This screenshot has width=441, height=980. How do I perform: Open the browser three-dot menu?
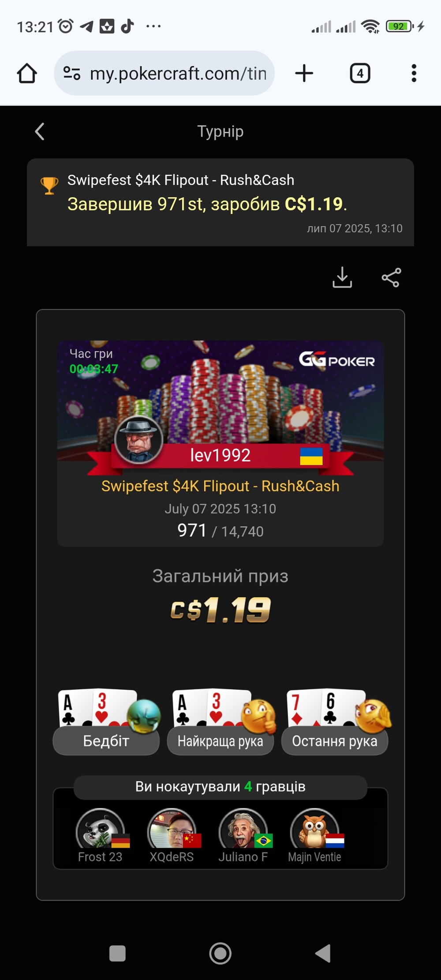(414, 73)
